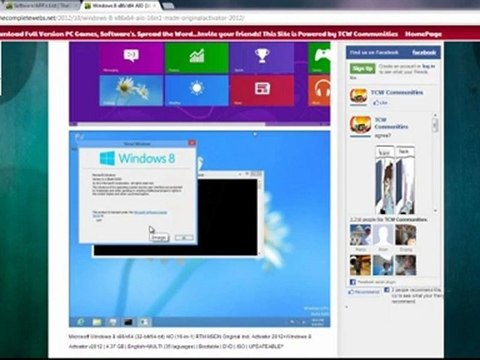Viewport: 480px width, 360px height.
Task: Click the Recycle Bin icon on pictured desktop
Action: [x=80, y=137]
